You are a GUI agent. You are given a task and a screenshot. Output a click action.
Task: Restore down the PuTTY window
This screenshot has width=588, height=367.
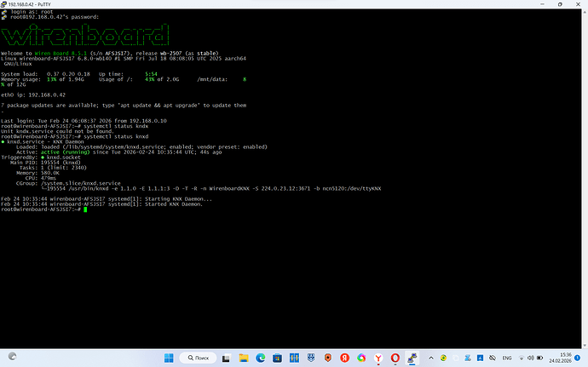tap(560, 4)
